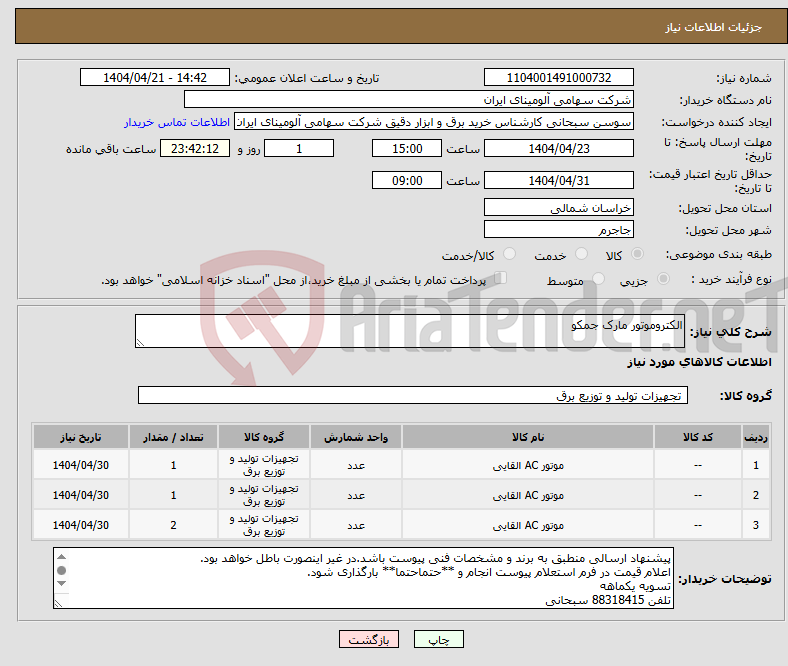The height and width of the screenshot is (666, 788).
Task: Click موتور AC القایی in row 1
Action: point(528,465)
